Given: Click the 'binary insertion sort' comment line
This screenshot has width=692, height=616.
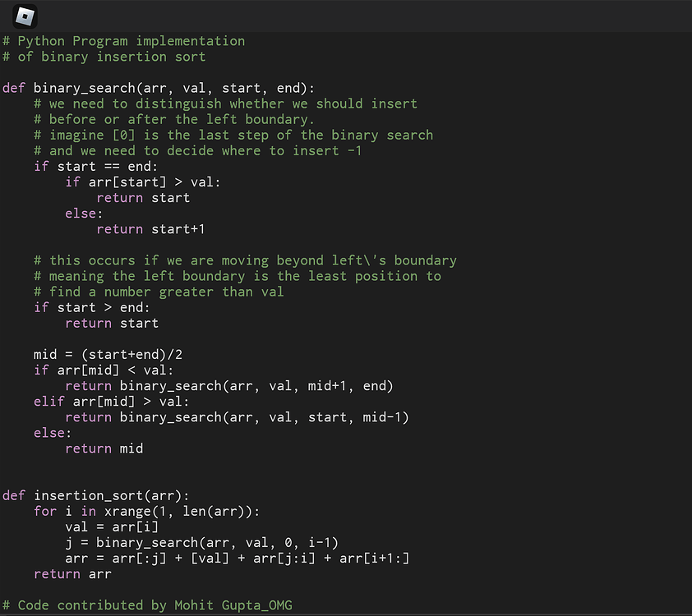Looking at the screenshot, I should [x=102, y=56].
